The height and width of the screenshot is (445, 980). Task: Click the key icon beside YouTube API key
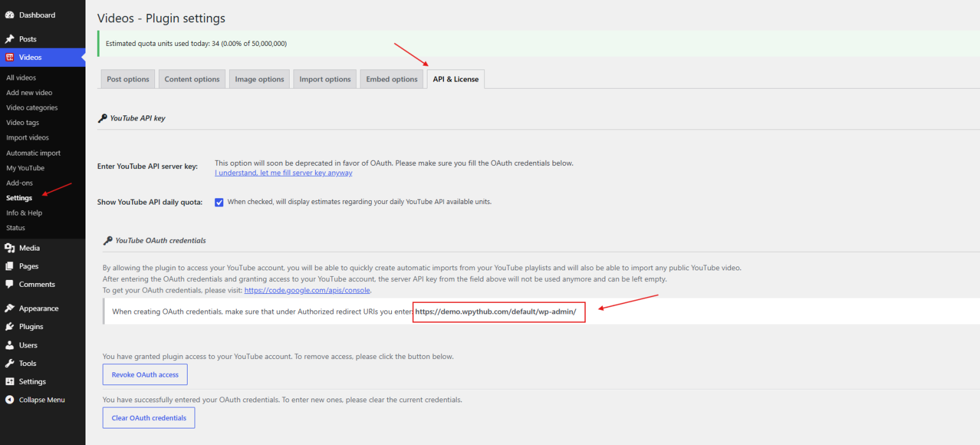coord(102,118)
